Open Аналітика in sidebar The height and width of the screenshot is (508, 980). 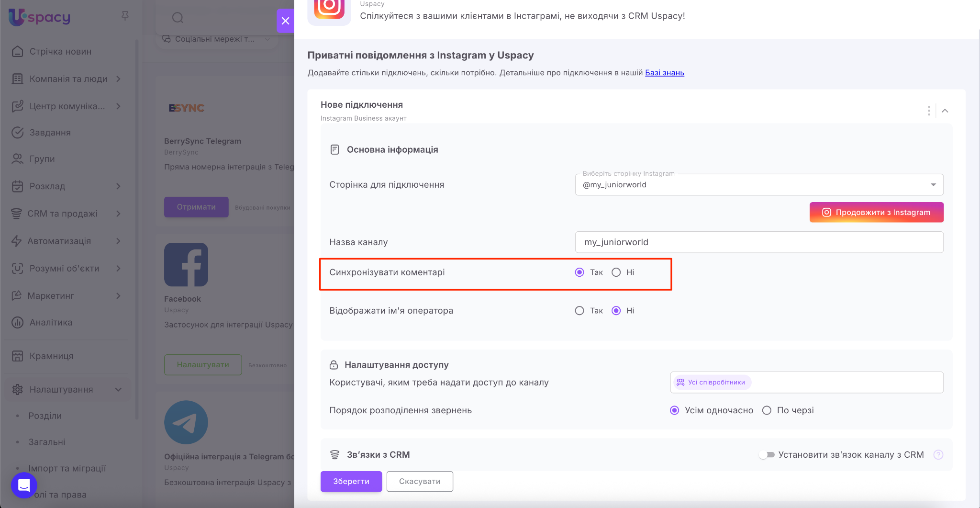click(x=51, y=323)
